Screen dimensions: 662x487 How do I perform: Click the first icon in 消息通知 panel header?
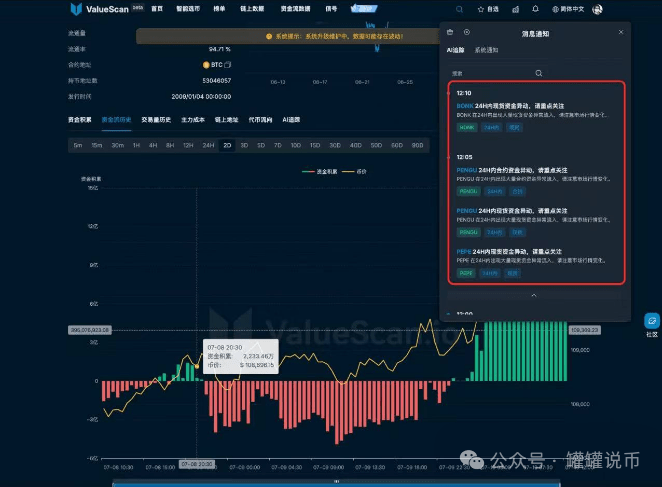click(x=450, y=32)
